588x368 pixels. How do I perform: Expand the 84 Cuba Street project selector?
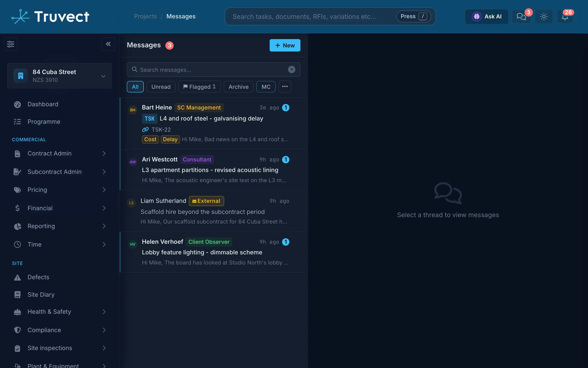(59, 76)
